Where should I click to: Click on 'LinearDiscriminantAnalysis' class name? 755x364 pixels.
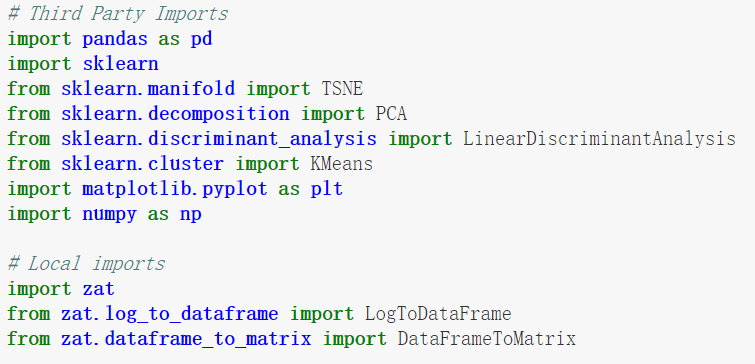click(x=599, y=139)
